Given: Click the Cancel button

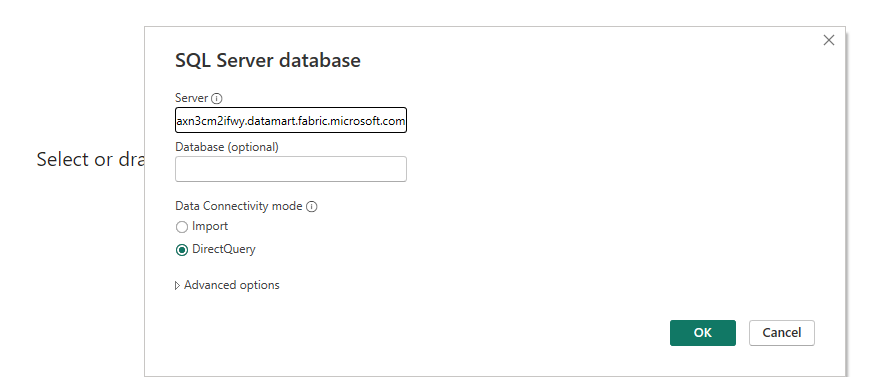Looking at the screenshot, I should click(782, 333).
